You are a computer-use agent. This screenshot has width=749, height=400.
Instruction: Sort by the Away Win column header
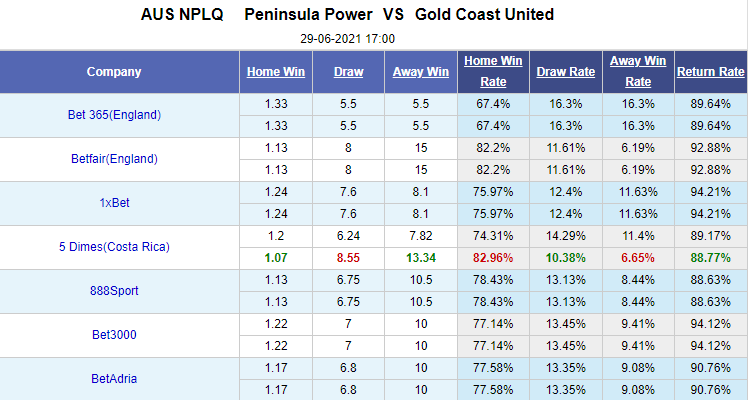[420, 72]
